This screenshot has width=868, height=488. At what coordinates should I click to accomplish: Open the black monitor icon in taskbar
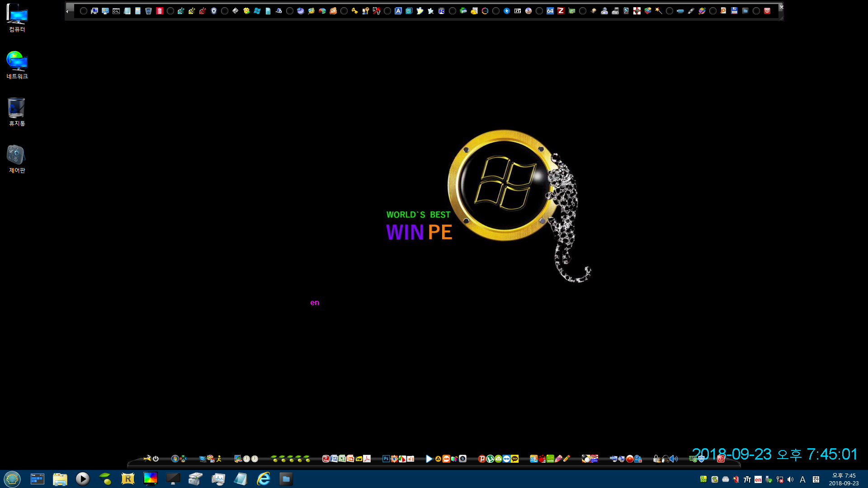tap(173, 479)
